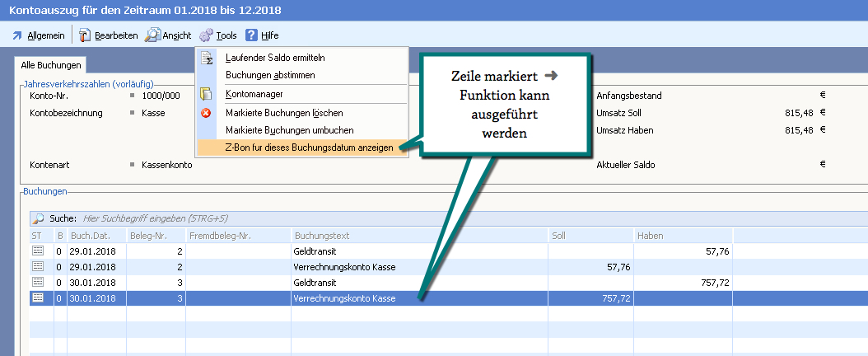Select Buchungen abstimmen menu entry
Image resolution: width=868 pixels, height=356 pixels.
pyautogui.click(x=269, y=75)
